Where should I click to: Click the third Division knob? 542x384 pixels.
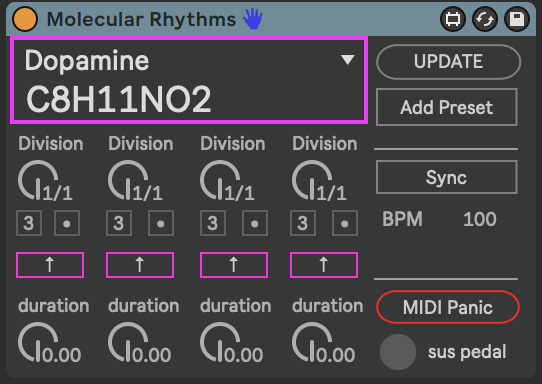tap(220, 180)
